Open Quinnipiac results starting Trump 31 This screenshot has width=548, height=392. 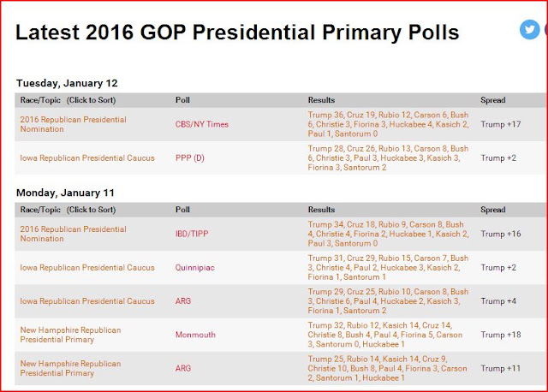click(388, 268)
